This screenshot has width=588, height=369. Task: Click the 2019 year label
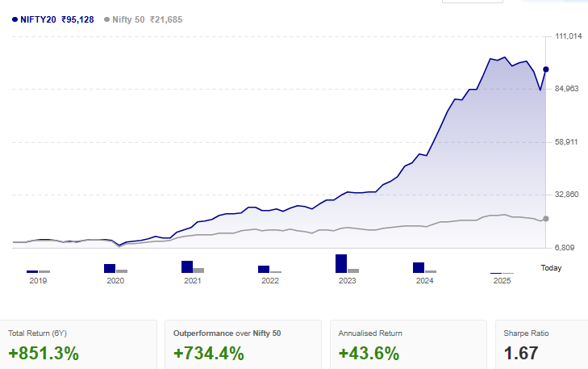38,281
